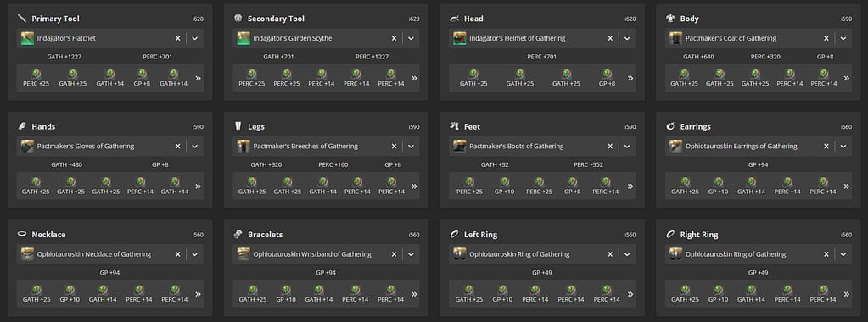The height and width of the screenshot is (322, 868).
Task: Select the GP +8 materia in Feet slot
Action: point(573,186)
